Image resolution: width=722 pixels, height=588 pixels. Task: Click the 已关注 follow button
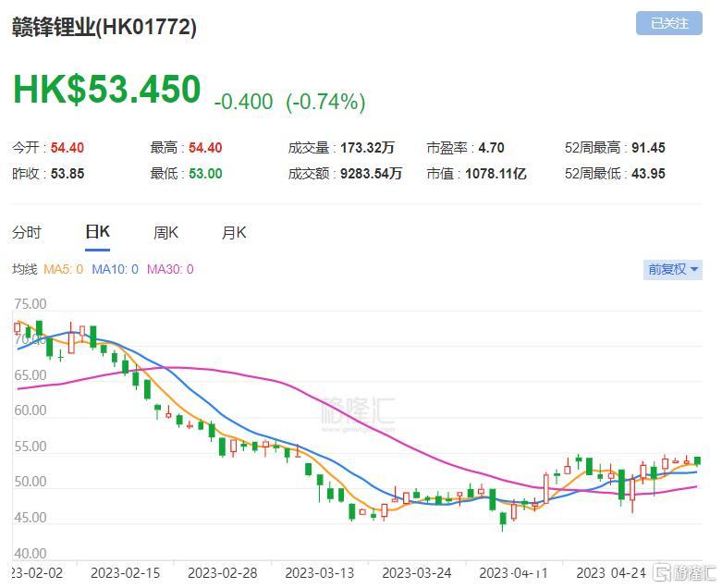pos(668,23)
